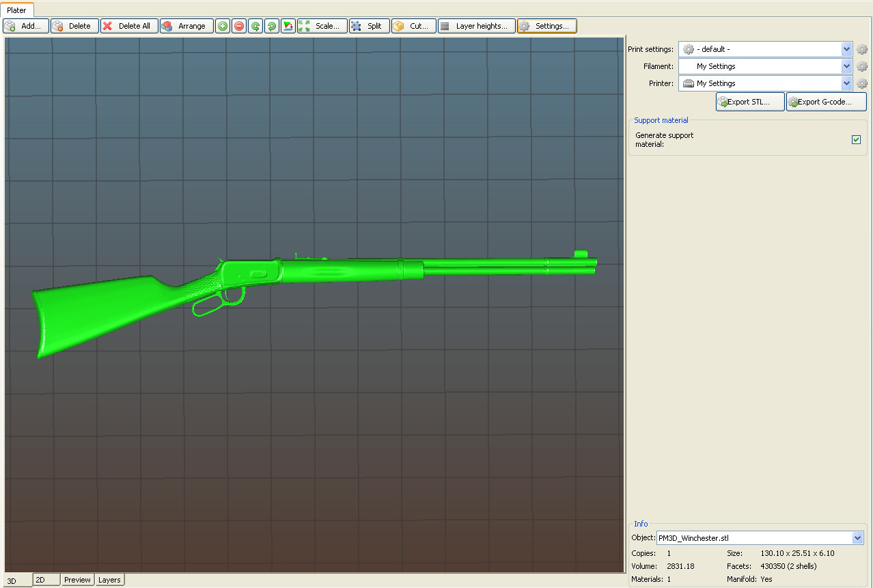This screenshot has height=588, width=873.
Task: Switch to the Layers tab
Action: [x=109, y=580]
